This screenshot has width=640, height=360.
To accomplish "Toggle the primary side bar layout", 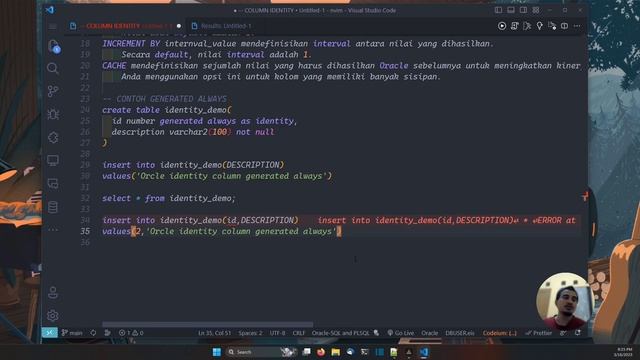I will (x=498, y=10).
